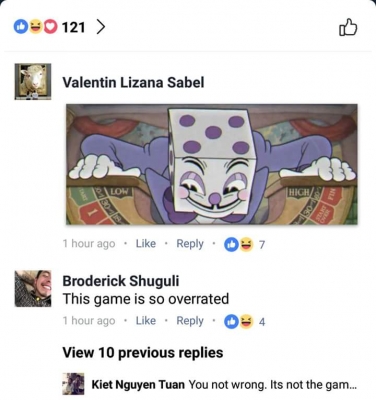The width and height of the screenshot is (376, 400).
Task: Like the 'This game is so overrated' comment
Action: pyautogui.click(x=146, y=321)
